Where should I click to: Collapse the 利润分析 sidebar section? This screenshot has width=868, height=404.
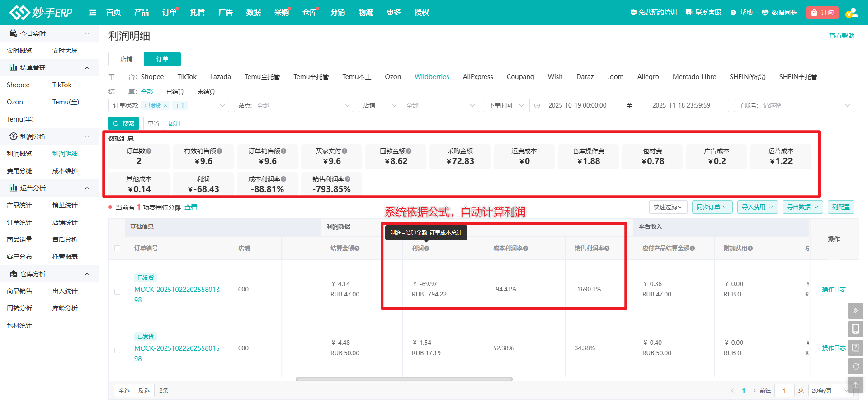pos(87,136)
